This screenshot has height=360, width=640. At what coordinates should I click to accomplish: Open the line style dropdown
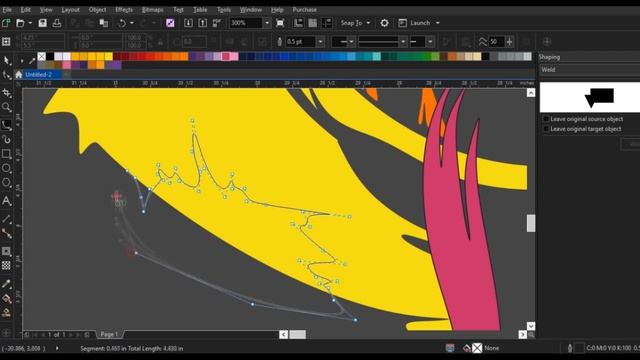[403, 42]
